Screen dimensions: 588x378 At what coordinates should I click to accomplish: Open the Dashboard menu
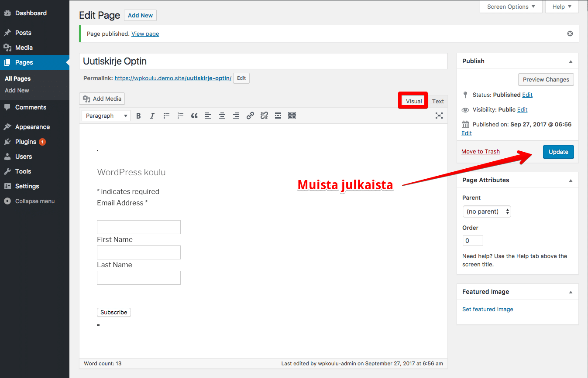(34, 13)
